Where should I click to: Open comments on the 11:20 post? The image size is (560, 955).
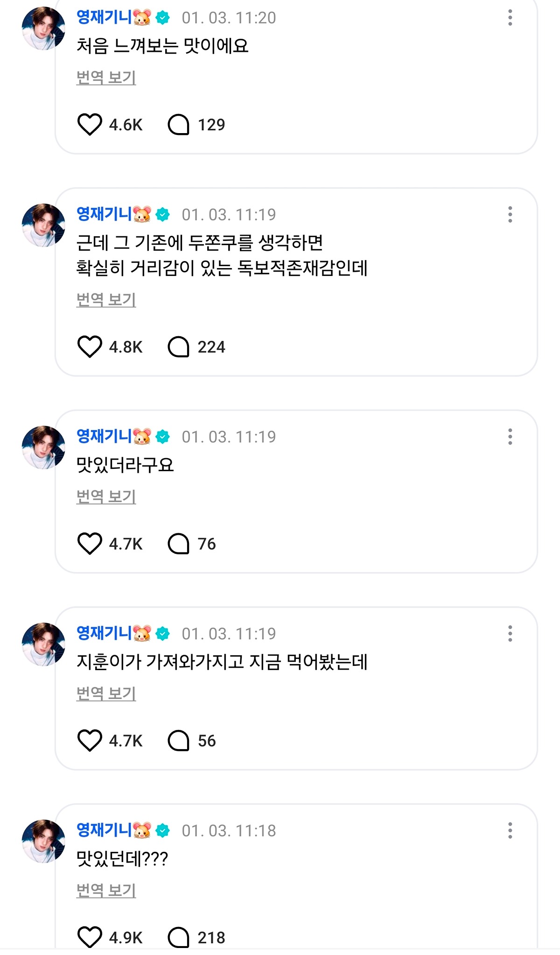click(178, 125)
